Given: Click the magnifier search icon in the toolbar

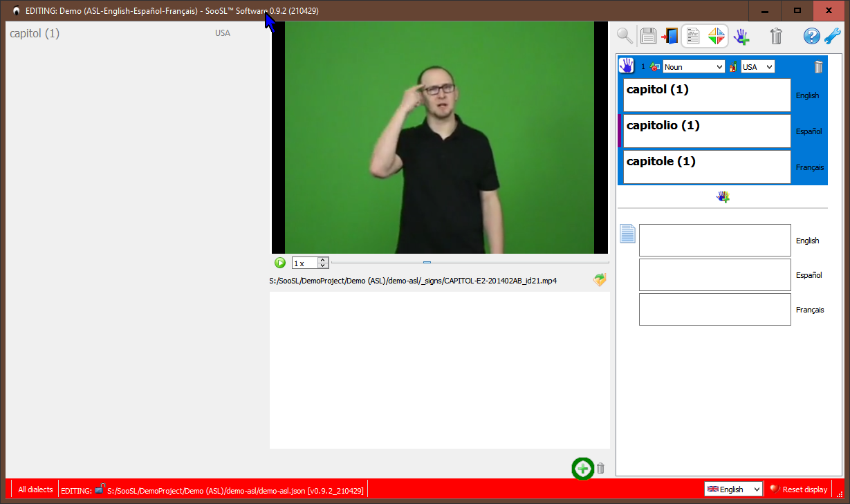Looking at the screenshot, I should coord(625,36).
